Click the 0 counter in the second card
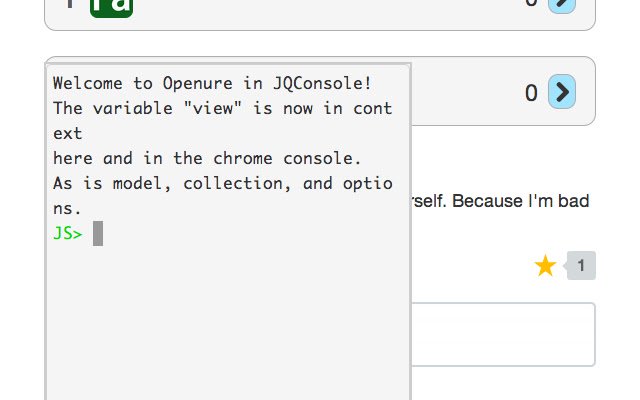 pyautogui.click(x=531, y=93)
